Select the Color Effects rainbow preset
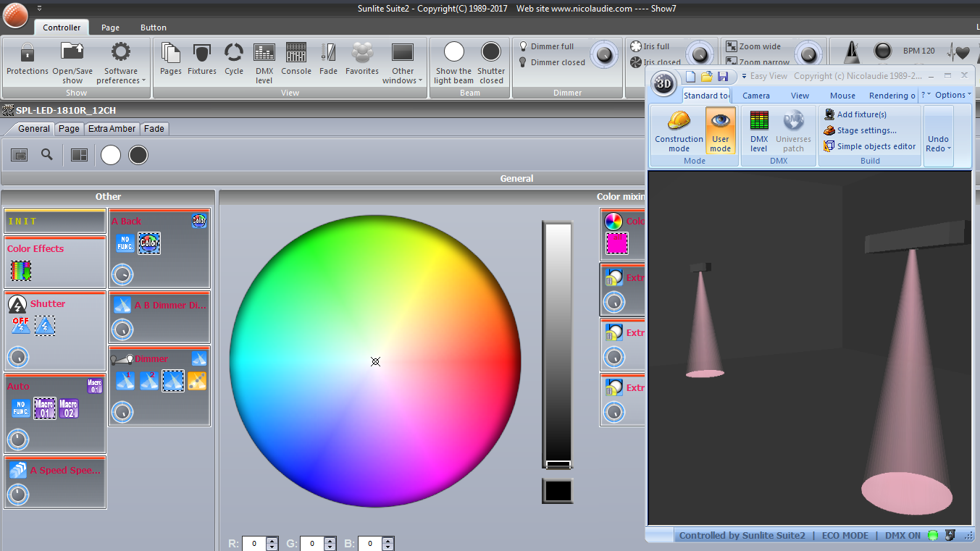The image size is (980, 551). pos(21,271)
